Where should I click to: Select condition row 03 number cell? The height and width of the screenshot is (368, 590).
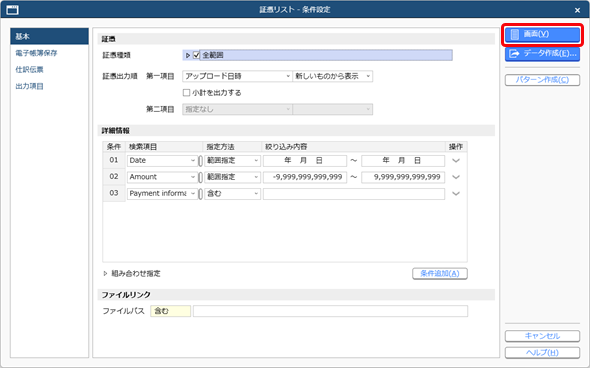pyautogui.click(x=114, y=194)
